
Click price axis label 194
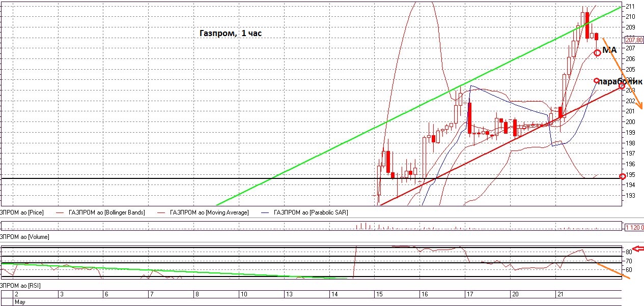click(x=631, y=185)
